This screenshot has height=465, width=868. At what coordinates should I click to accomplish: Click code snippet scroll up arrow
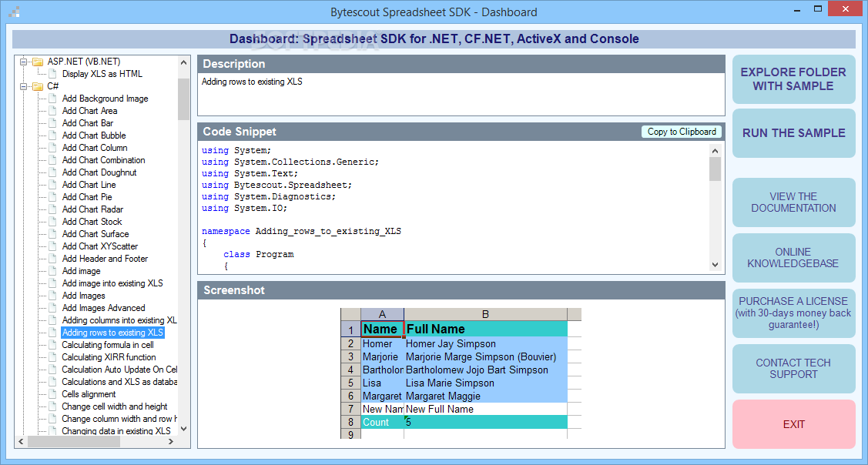pos(715,151)
